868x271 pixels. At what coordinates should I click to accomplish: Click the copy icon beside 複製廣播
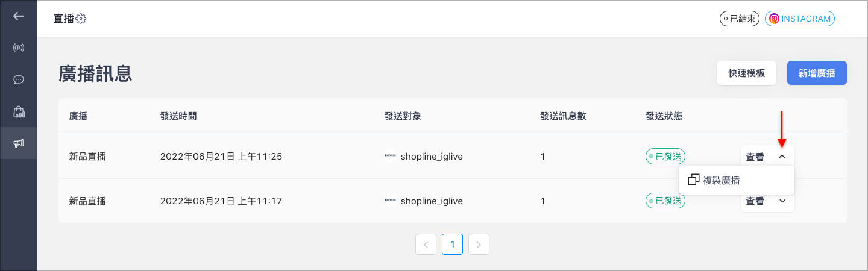(693, 179)
